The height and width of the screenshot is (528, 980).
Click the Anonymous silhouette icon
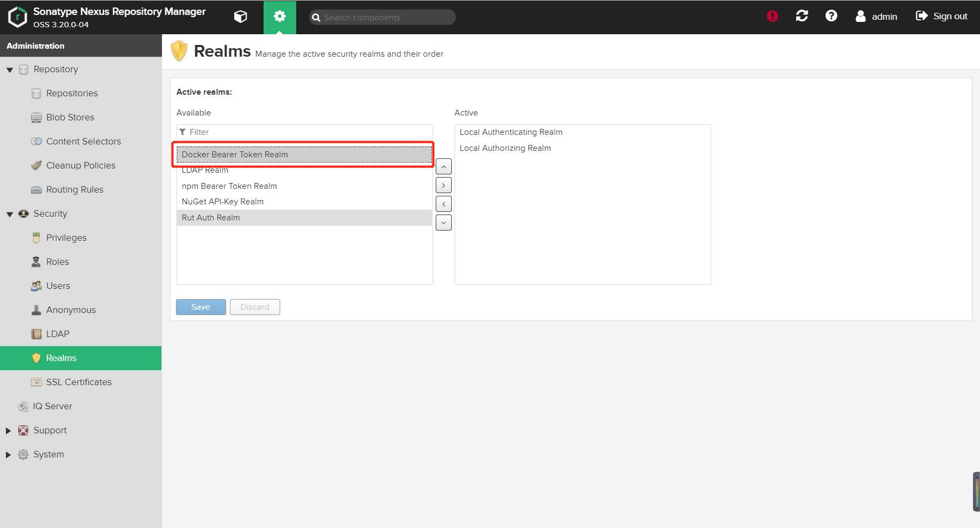point(36,310)
